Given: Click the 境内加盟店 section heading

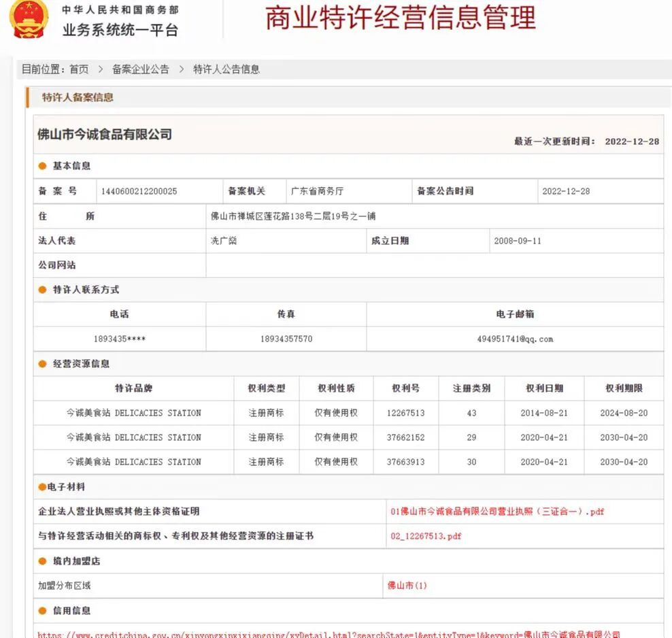Looking at the screenshot, I should 76,561.
